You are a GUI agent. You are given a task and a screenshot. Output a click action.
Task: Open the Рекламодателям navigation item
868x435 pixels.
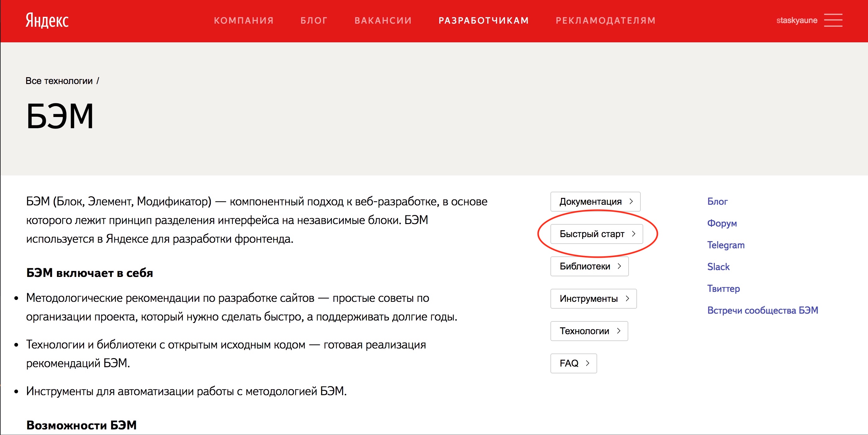(x=606, y=21)
